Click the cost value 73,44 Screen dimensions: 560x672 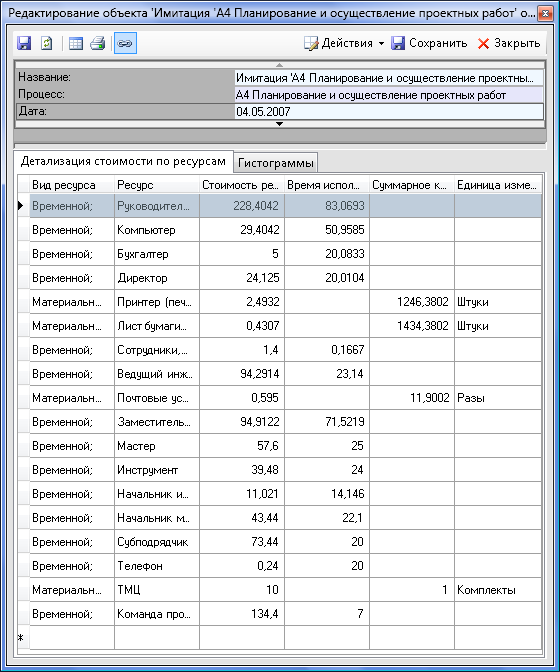click(x=242, y=542)
